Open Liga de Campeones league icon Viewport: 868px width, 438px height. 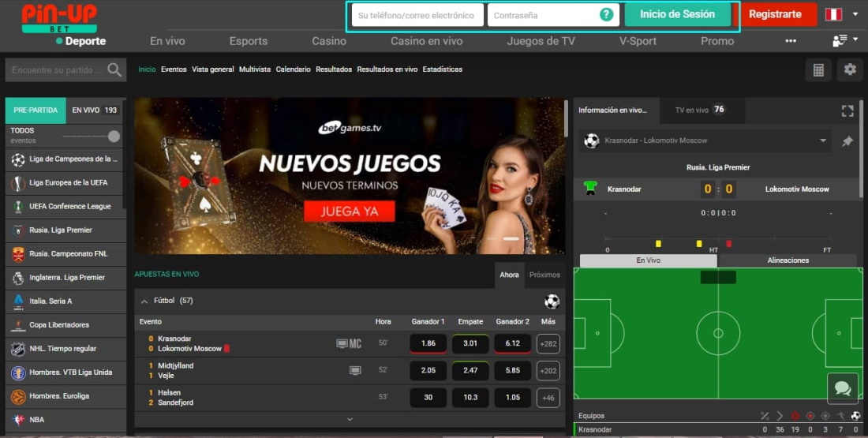coord(18,159)
